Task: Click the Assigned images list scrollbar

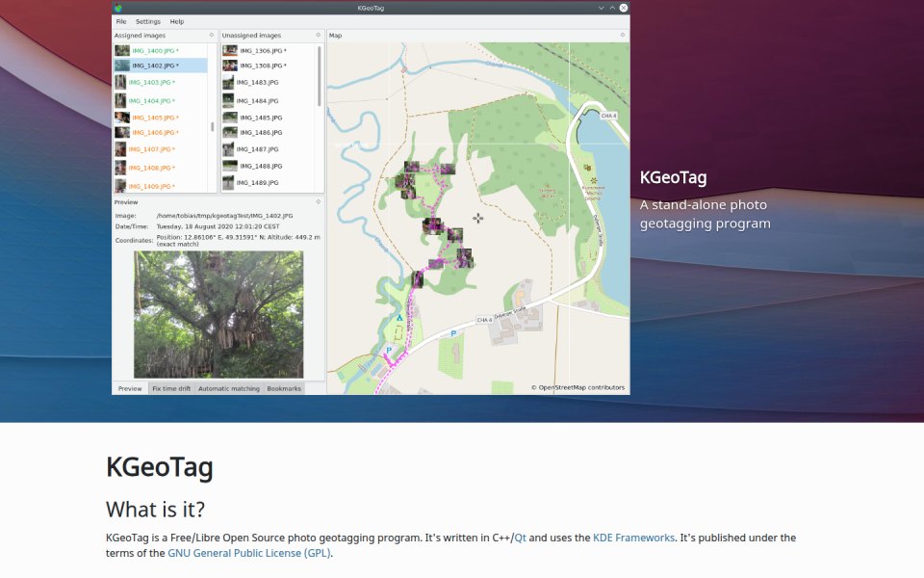Action: tap(212, 126)
